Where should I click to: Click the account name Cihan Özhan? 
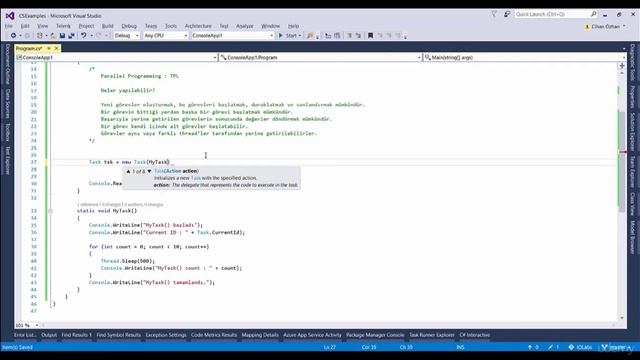(605, 27)
